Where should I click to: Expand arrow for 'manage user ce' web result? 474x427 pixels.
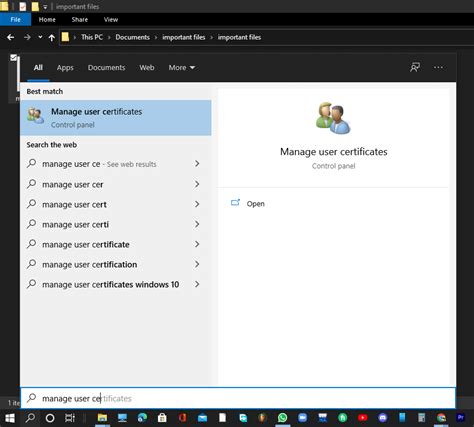(x=197, y=164)
